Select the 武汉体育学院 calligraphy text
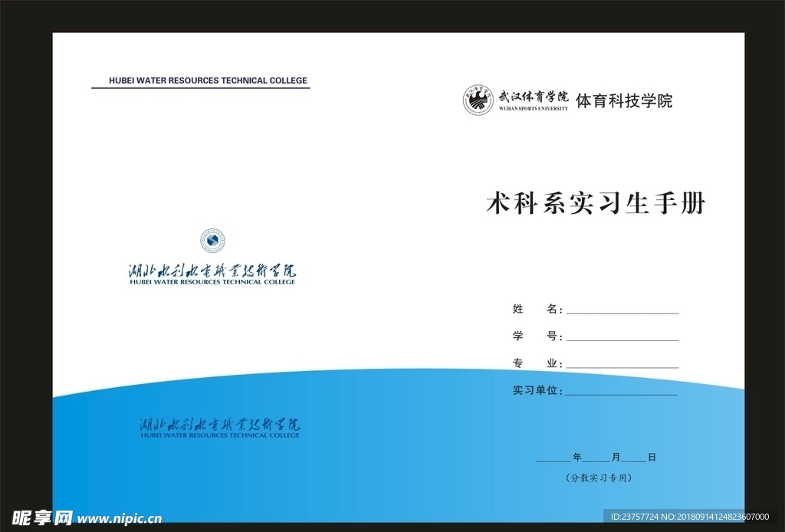 (x=534, y=97)
